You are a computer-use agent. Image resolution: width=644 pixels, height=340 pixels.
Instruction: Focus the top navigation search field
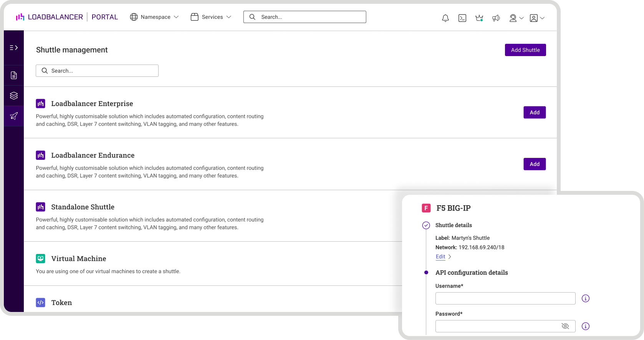[x=305, y=17]
